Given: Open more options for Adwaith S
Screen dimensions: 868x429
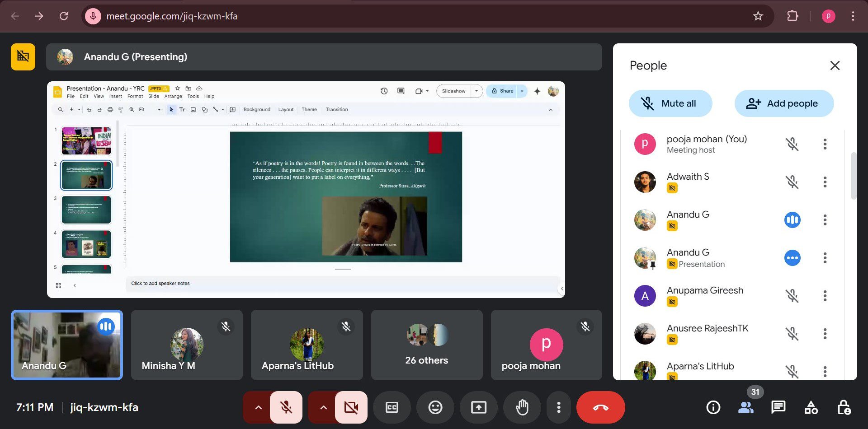Looking at the screenshot, I should (x=825, y=182).
